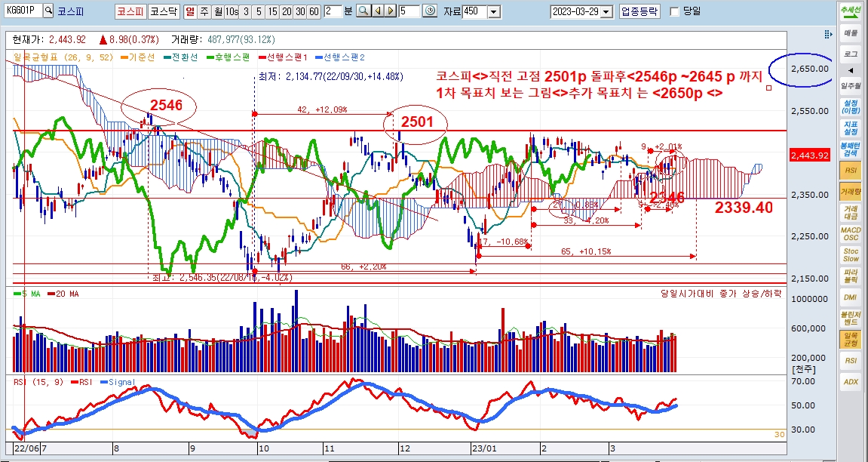
Task: Select the 30 minute period button
Action: click(300, 11)
